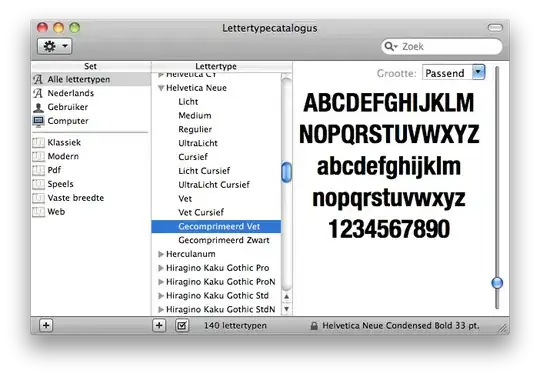This screenshot has width=540, height=377.
Task: Click the font size slider knob
Action: [x=497, y=283]
